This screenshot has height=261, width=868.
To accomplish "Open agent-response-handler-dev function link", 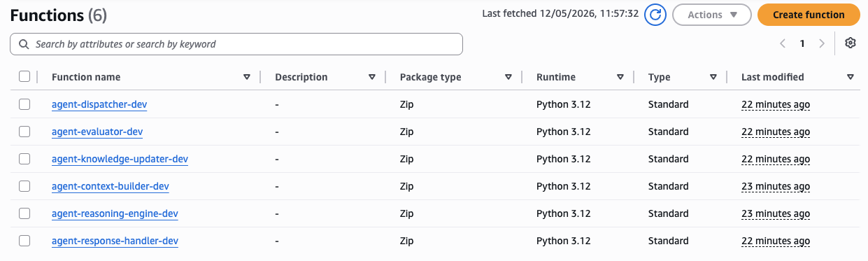I will tap(115, 241).
